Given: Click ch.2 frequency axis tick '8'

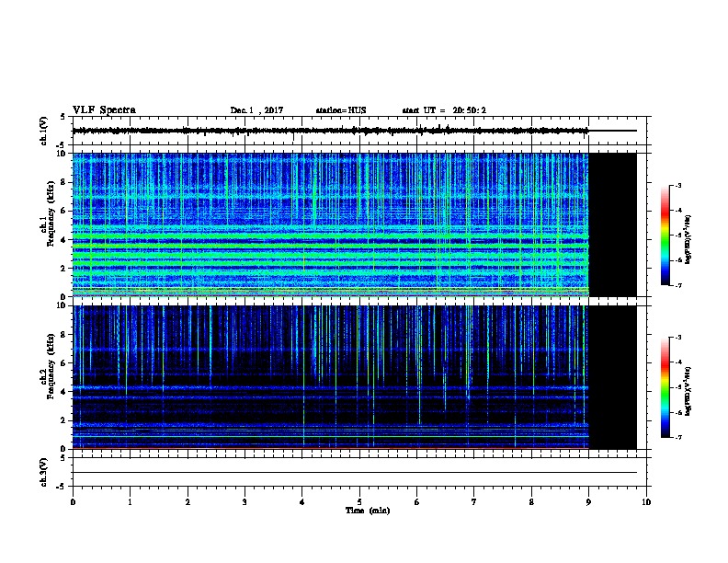Looking at the screenshot, I should click(64, 335).
